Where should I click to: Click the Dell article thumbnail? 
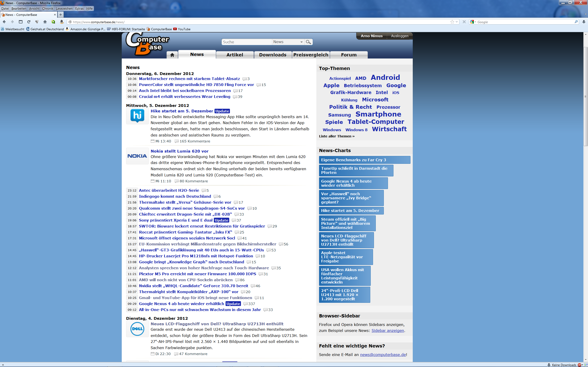[137, 329]
